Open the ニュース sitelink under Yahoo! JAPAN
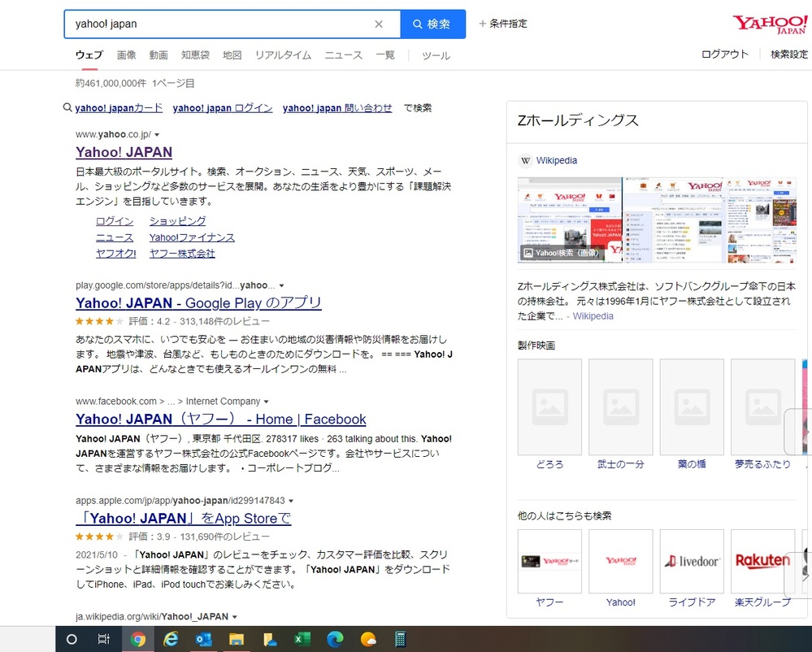This screenshot has width=812, height=652. [x=115, y=237]
